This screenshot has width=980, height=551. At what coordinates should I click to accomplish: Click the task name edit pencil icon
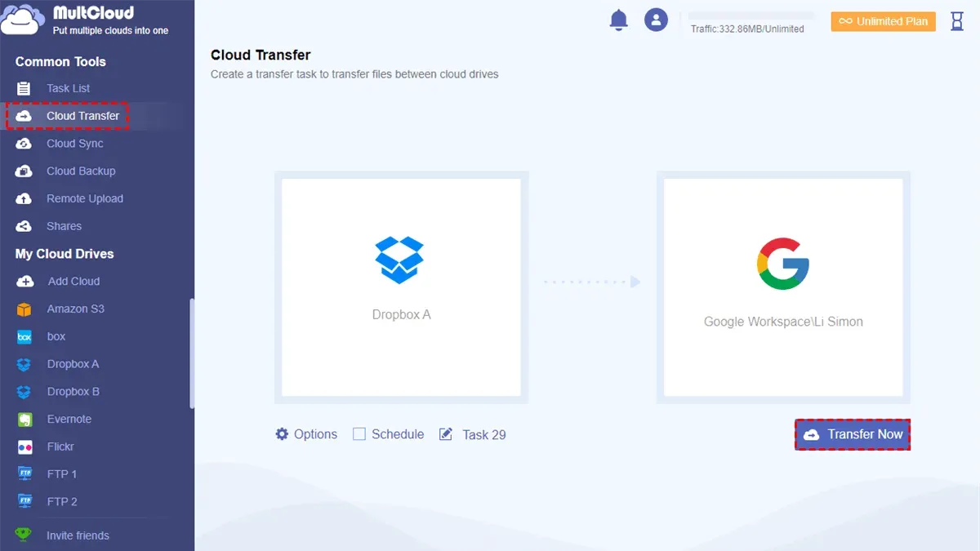tap(446, 434)
